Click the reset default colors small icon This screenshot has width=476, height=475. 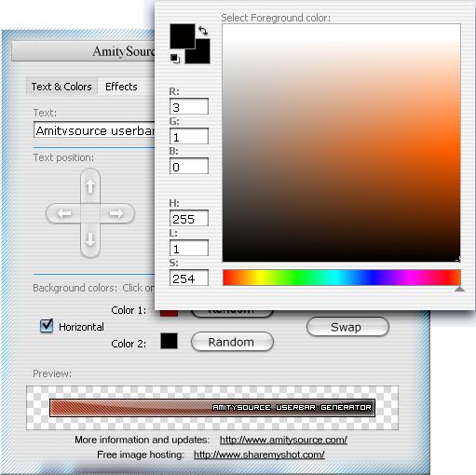[175, 59]
